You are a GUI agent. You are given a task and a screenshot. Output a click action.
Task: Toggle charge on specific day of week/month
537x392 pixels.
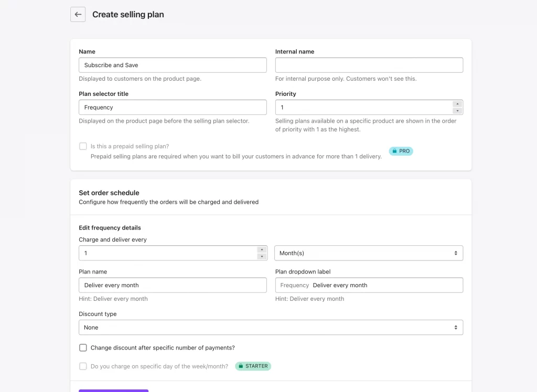(83, 366)
